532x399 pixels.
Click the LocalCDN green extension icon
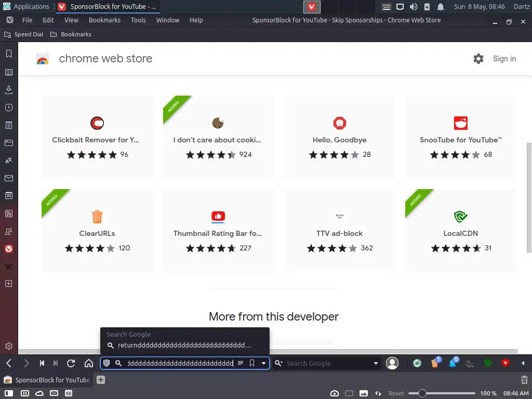pos(487,363)
